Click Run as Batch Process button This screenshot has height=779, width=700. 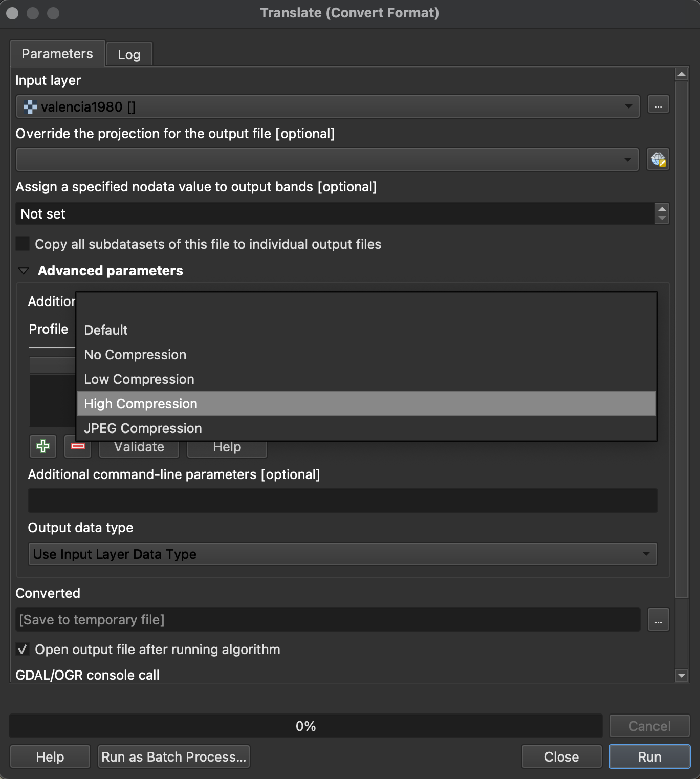click(174, 756)
